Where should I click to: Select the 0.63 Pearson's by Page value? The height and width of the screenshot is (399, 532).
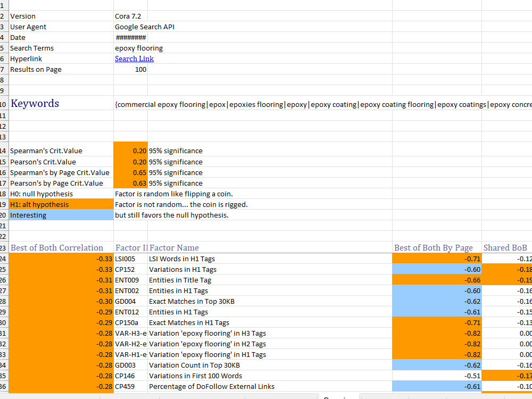click(130, 183)
